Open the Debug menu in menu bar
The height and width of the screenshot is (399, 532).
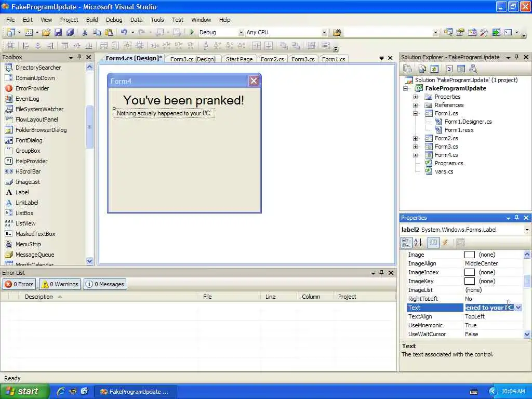click(x=114, y=20)
